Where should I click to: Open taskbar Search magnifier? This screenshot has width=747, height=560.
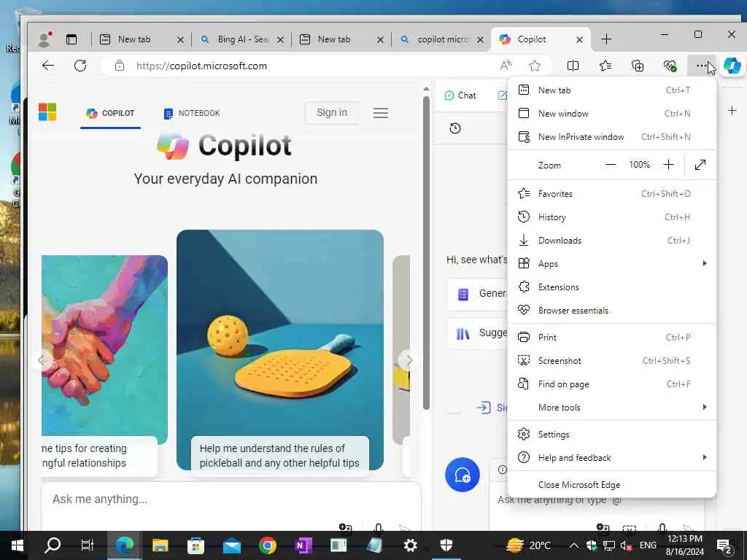53,545
